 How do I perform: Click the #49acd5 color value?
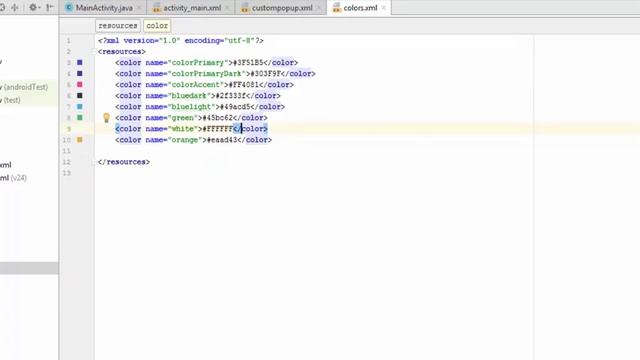point(235,107)
